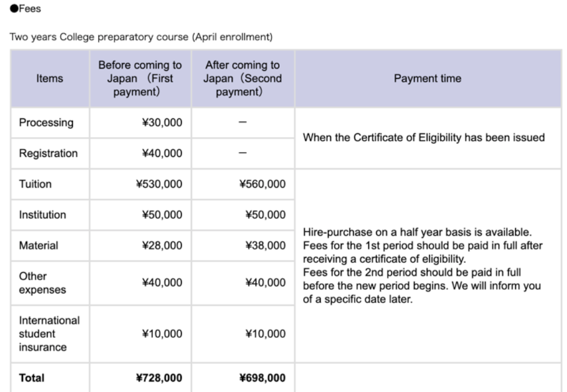Click the ¥698,000 second payment total
This screenshot has width=567, height=392.
(261, 378)
